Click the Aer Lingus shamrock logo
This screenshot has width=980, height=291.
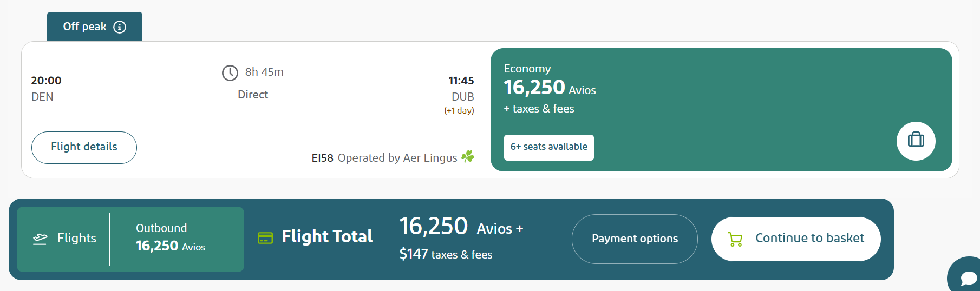point(468,157)
